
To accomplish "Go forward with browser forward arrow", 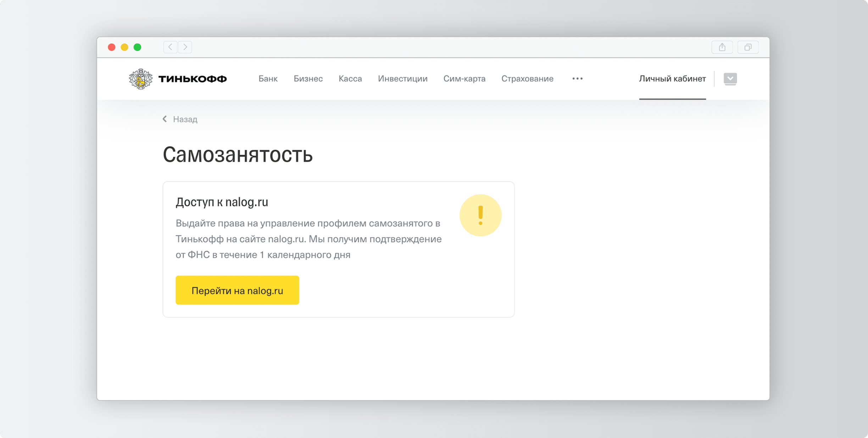I will click(185, 47).
